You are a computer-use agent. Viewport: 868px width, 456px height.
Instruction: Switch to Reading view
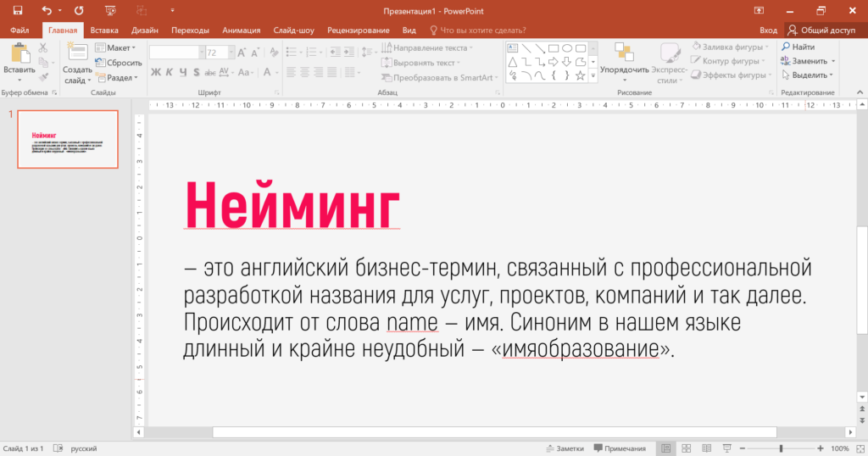point(706,448)
